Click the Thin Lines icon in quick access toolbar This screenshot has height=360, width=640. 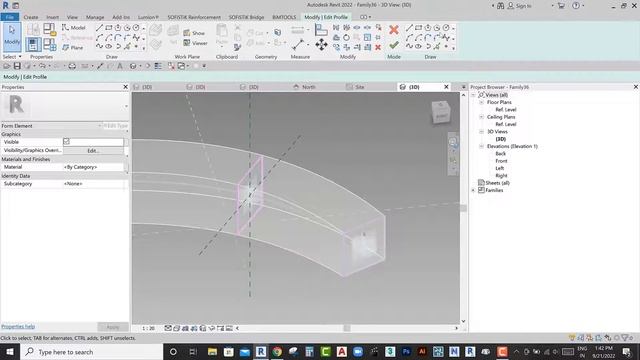click(158, 66)
